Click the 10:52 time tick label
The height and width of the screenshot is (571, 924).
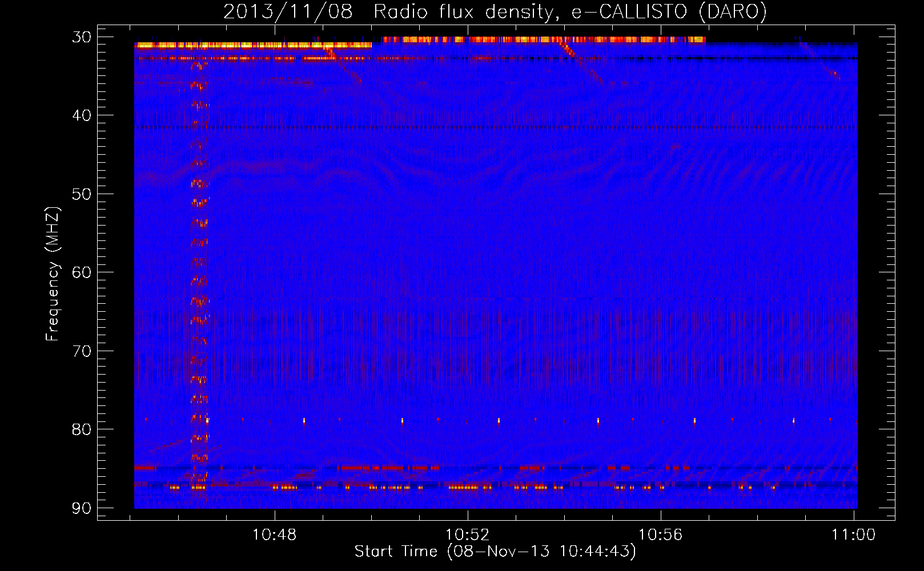click(468, 535)
